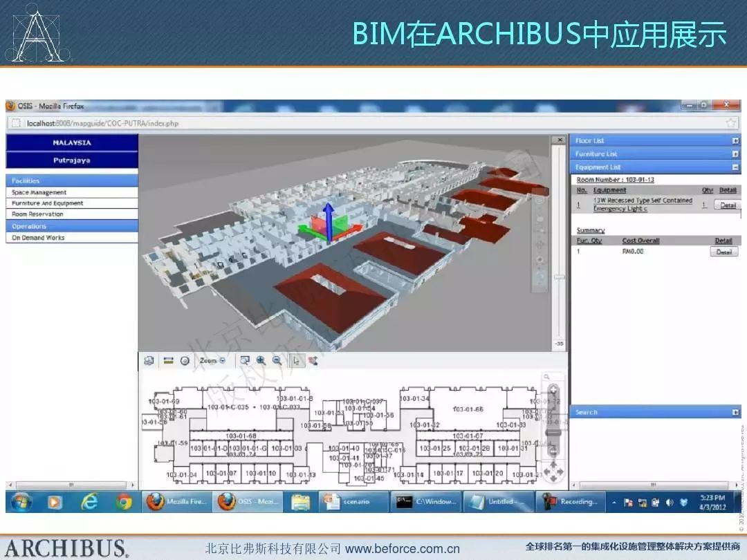
Task: Click the localhost address bar
Action: pos(371,123)
